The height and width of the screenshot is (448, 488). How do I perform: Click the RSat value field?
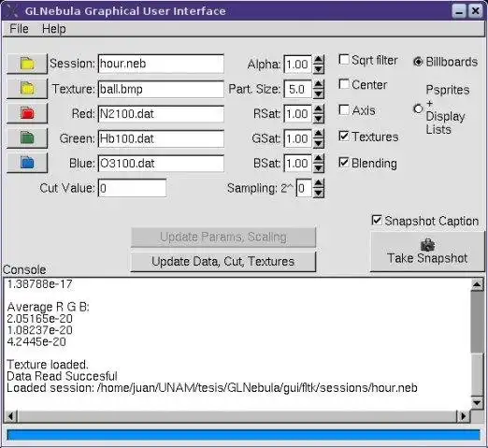tap(298, 114)
